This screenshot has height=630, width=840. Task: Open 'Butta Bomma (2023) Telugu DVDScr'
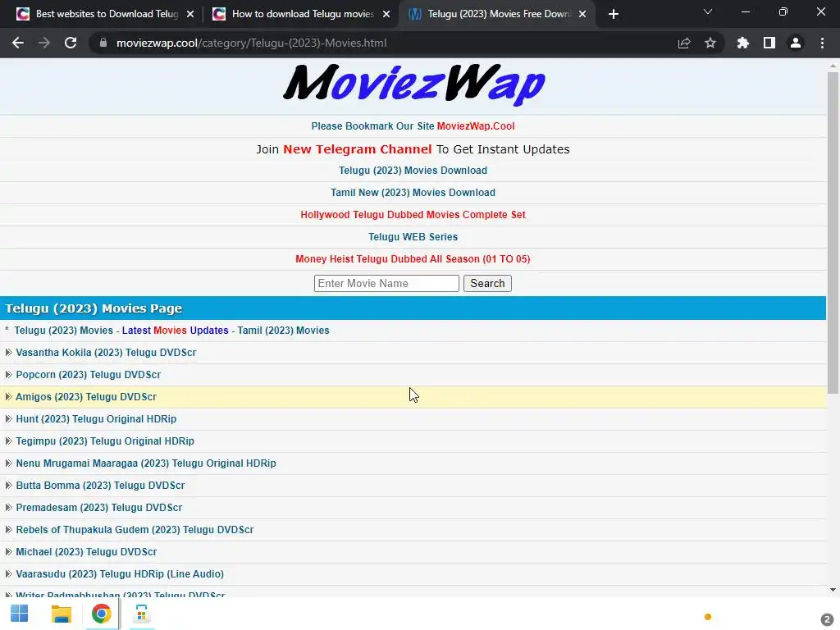(100, 486)
